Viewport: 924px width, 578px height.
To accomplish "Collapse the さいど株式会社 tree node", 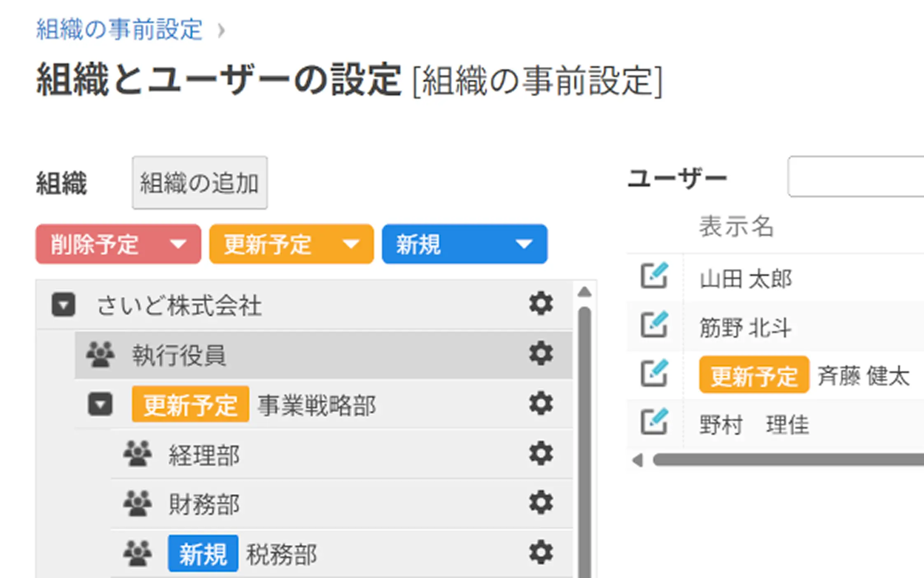I will 63,305.
